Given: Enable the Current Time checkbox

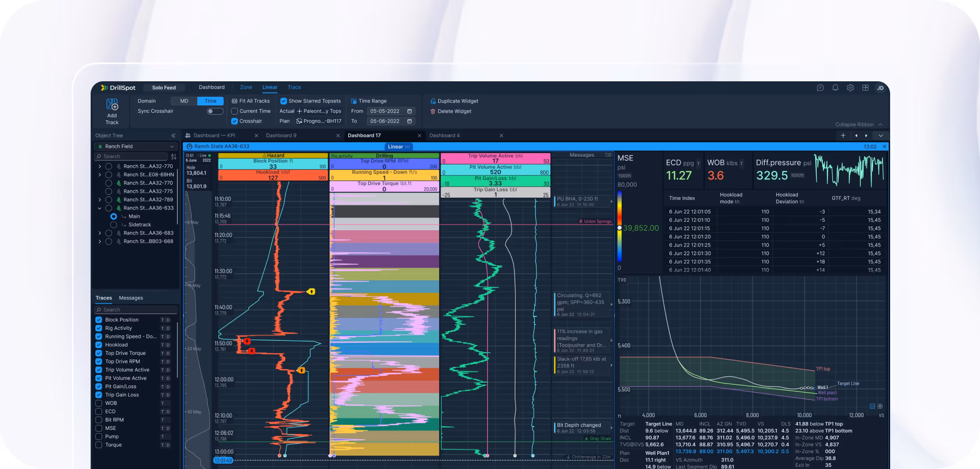Looking at the screenshot, I should tap(234, 111).
